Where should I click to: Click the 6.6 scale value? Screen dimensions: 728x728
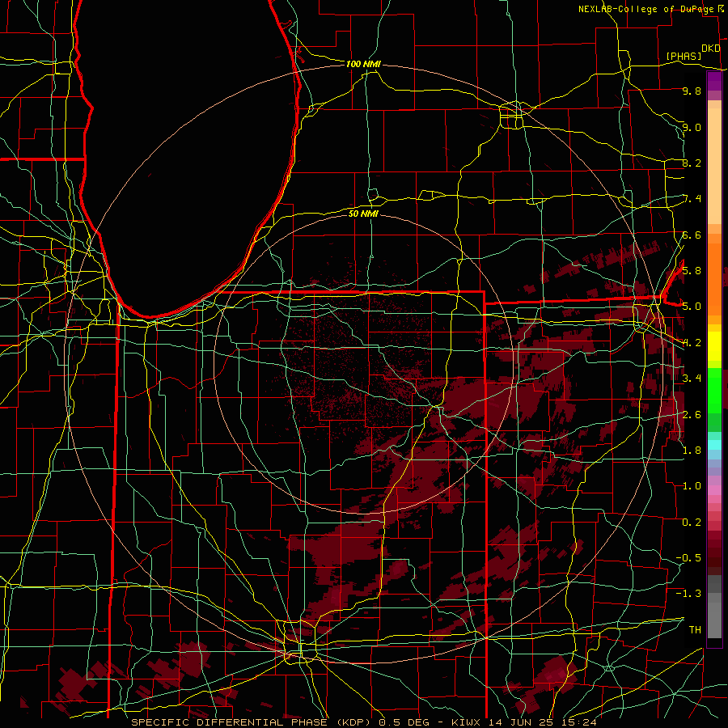pyautogui.click(x=692, y=235)
